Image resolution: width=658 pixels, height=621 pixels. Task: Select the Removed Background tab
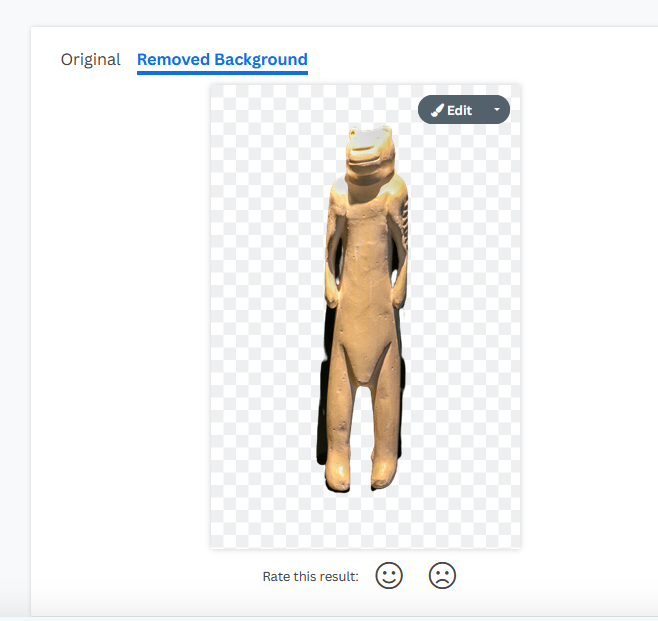pos(222,59)
